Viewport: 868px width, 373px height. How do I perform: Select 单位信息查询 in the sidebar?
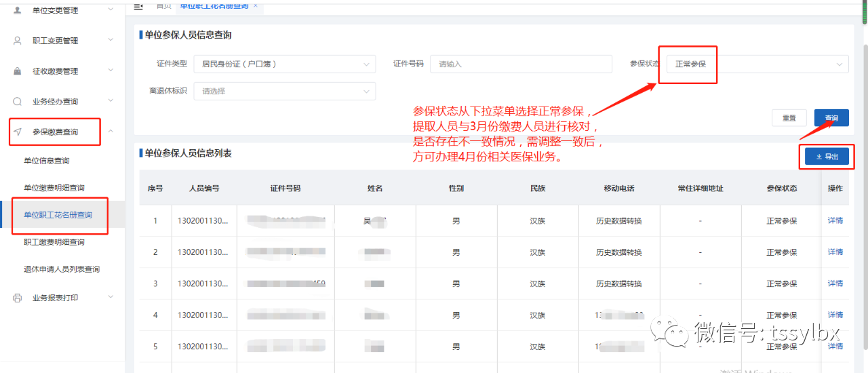pyautogui.click(x=47, y=161)
